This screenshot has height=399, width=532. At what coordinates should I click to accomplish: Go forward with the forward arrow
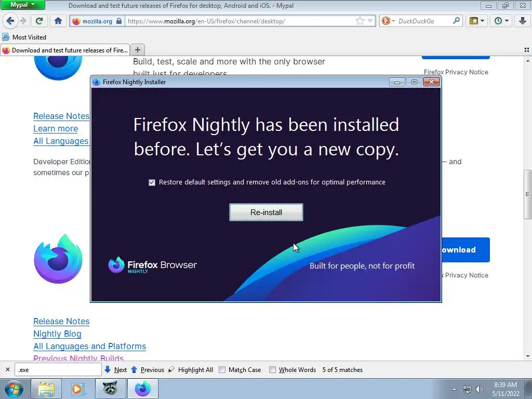coord(23,21)
